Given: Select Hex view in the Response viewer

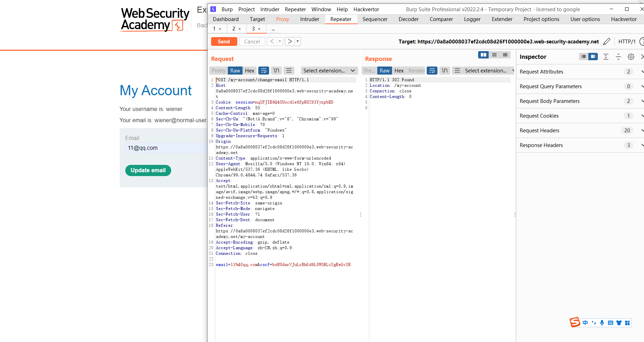Looking at the screenshot, I should [399, 71].
